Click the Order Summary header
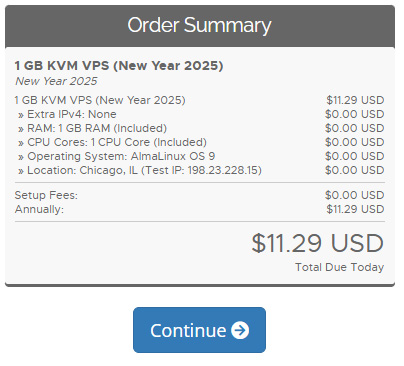The height and width of the screenshot is (366, 404). click(199, 25)
